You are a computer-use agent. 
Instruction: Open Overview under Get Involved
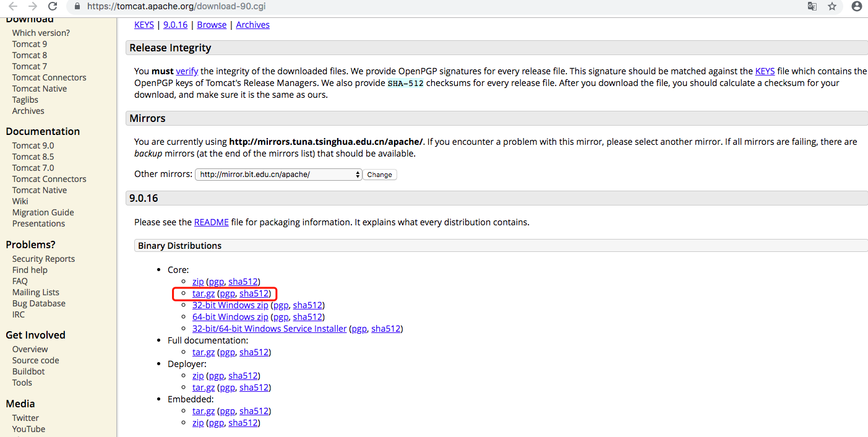[x=30, y=349]
